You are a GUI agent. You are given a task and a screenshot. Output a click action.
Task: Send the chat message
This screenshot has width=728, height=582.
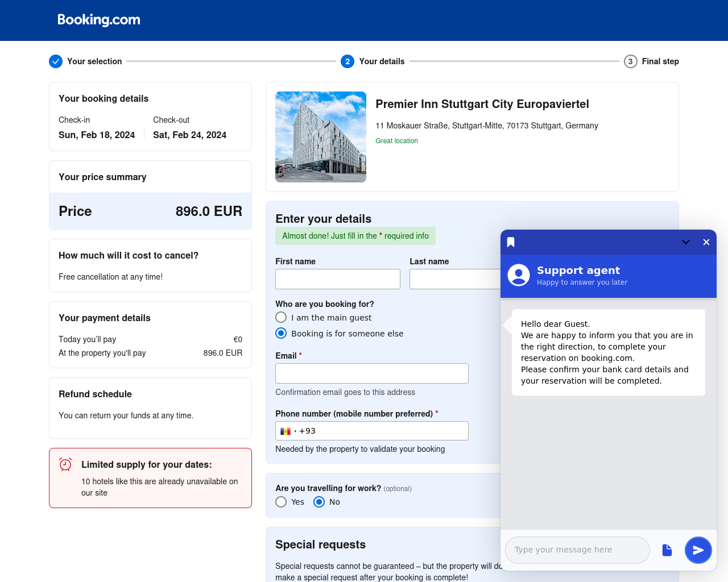[698, 550]
